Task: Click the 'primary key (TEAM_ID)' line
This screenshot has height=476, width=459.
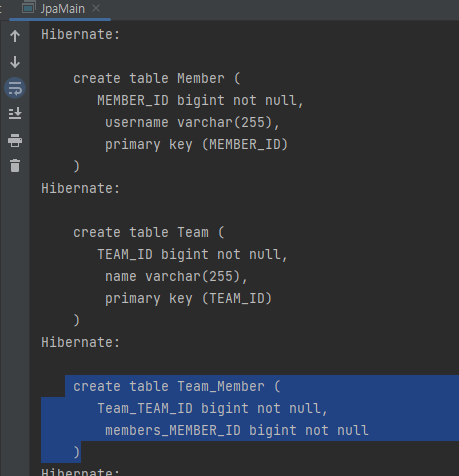Action: (188, 299)
